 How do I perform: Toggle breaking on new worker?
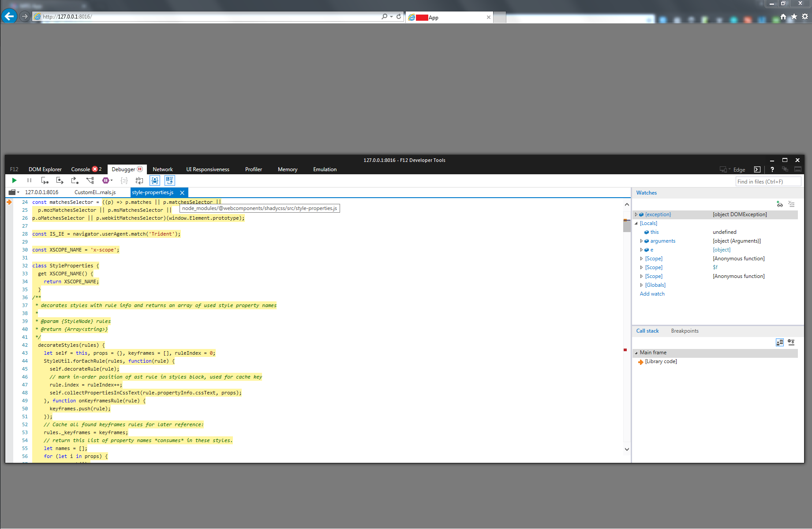point(90,180)
